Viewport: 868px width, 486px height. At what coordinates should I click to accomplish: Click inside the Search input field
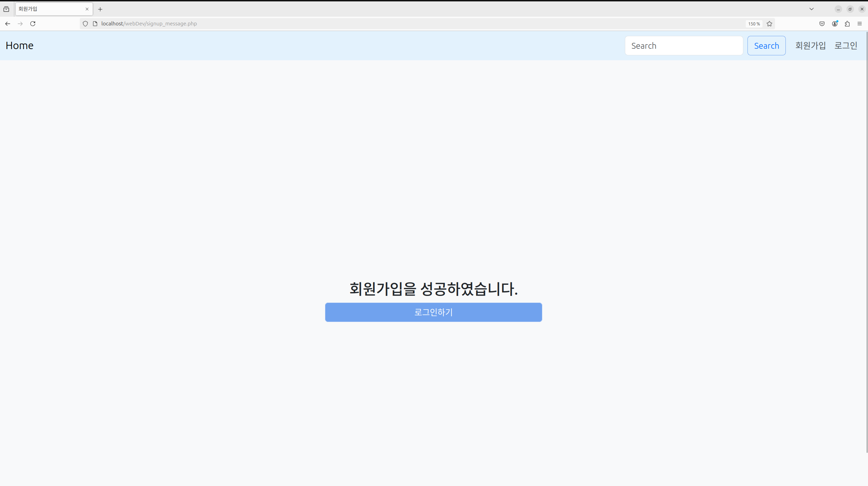(683, 45)
